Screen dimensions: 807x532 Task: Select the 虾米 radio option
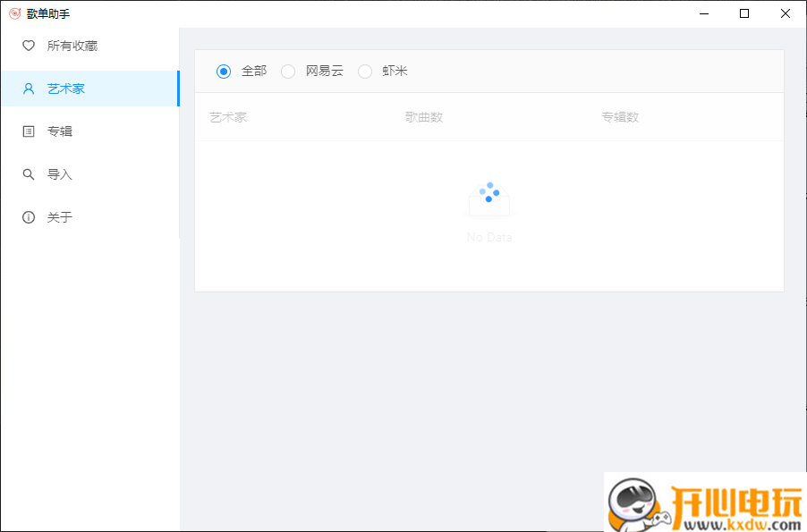(x=365, y=71)
